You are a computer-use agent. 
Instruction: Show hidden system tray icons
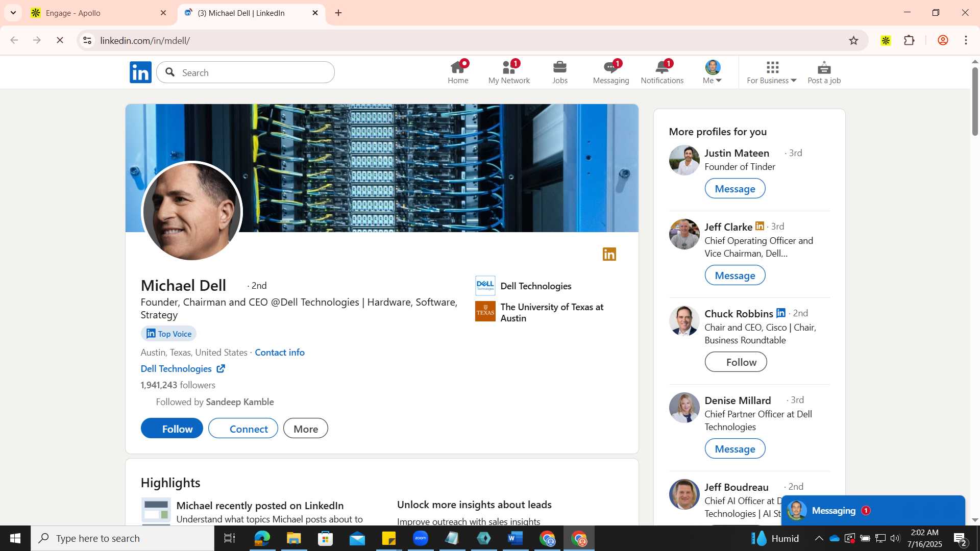(x=819, y=538)
